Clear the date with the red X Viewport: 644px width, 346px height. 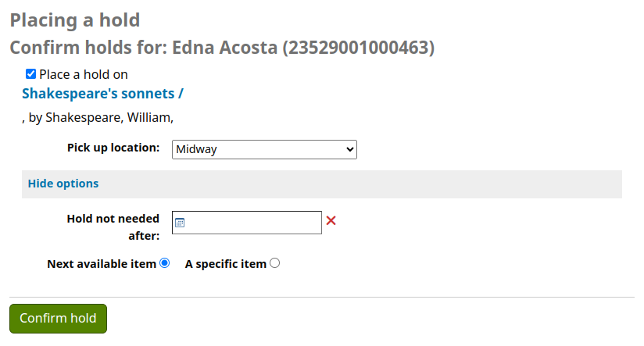tap(331, 221)
